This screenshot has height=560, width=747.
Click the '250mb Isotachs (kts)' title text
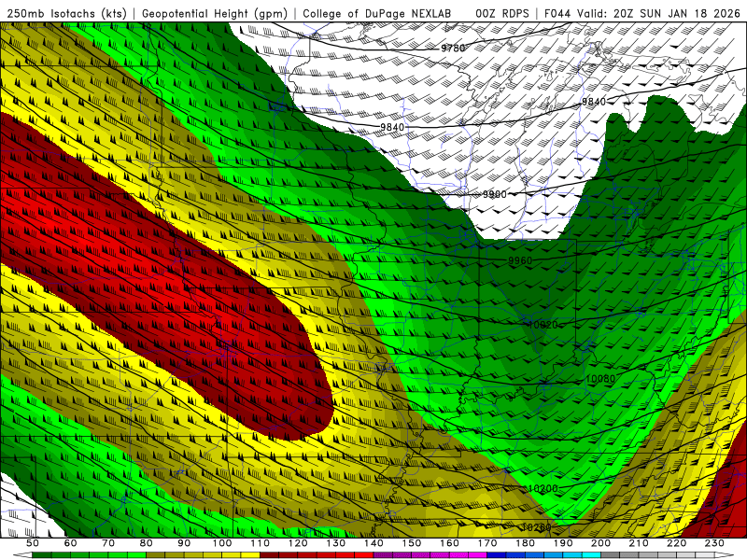pyautogui.click(x=66, y=13)
